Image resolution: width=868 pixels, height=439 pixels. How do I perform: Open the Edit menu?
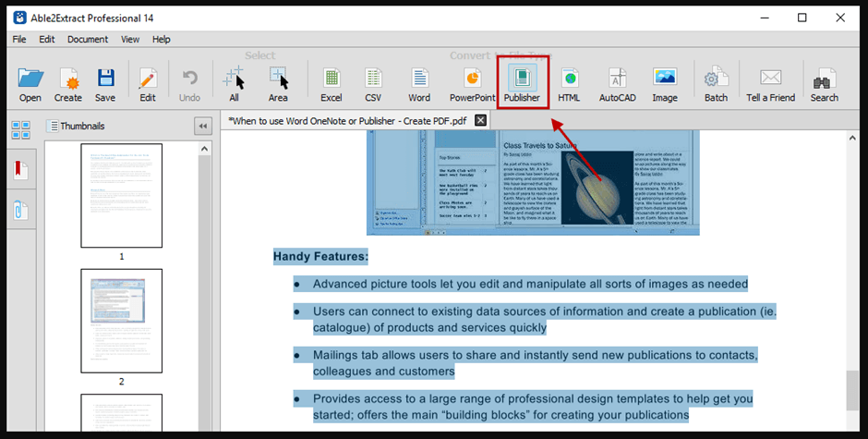(x=46, y=40)
